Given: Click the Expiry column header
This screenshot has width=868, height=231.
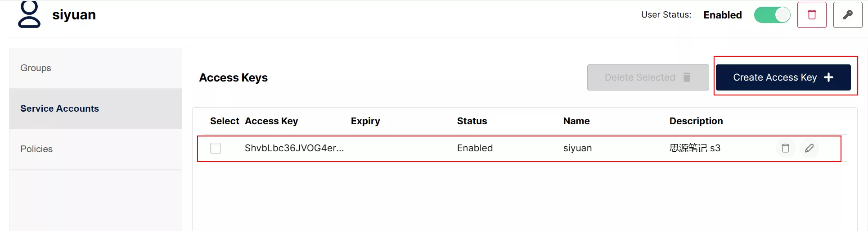Looking at the screenshot, I should click(365, 121).
